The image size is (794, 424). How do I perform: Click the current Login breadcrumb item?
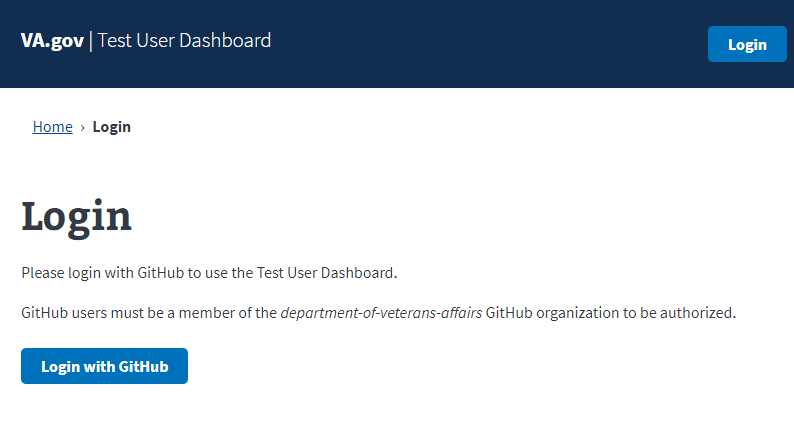[112, 127]
